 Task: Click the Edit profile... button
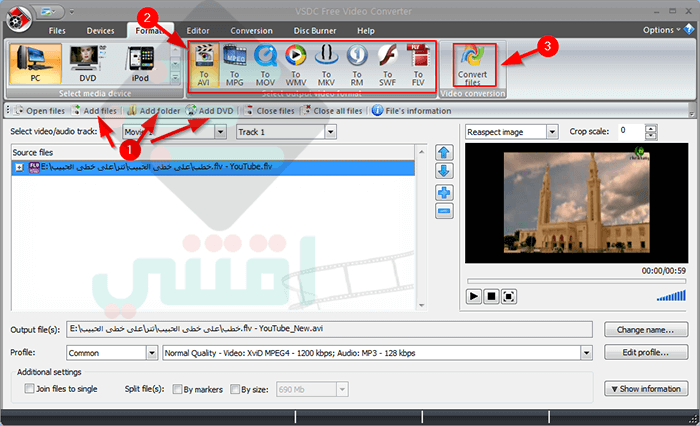646,352
